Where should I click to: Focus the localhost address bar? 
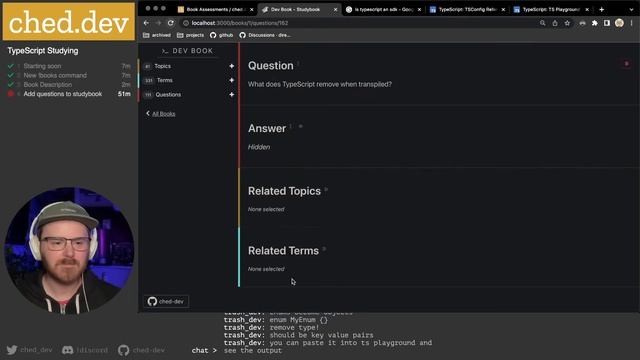tap(359, 23)
